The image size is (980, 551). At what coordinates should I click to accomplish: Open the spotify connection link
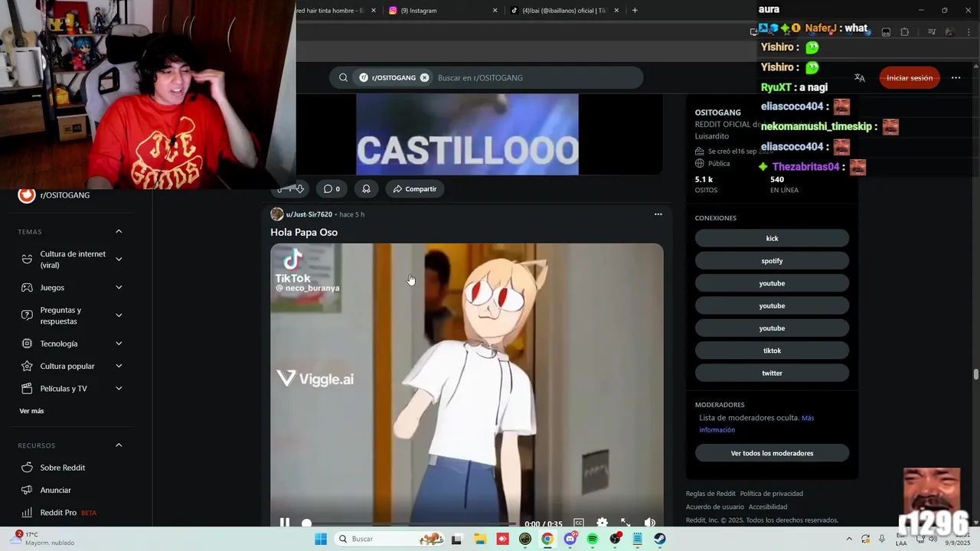(x=772, y=261)
